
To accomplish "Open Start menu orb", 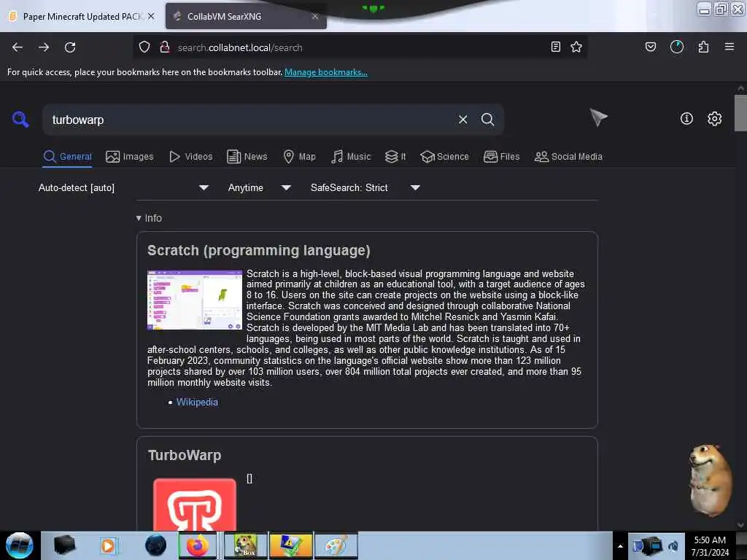I will tap(20, 545).
